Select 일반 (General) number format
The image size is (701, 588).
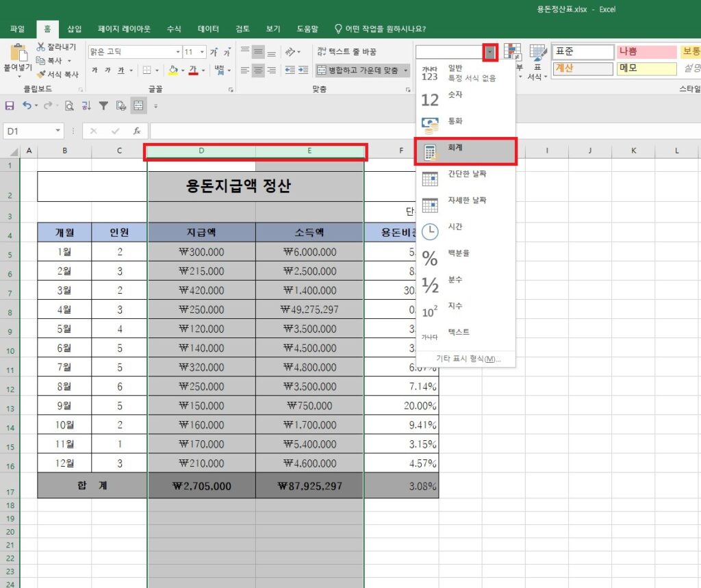point(466,73)
